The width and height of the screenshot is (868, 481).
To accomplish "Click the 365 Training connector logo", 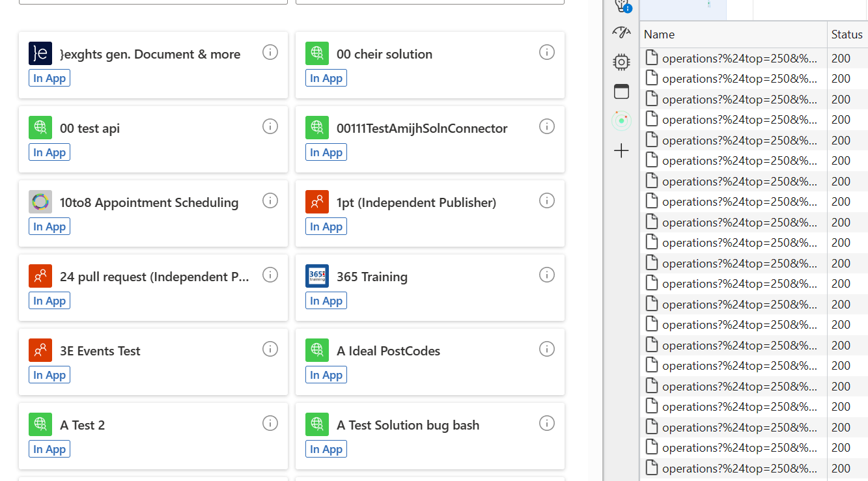I will tap(317, 275).
